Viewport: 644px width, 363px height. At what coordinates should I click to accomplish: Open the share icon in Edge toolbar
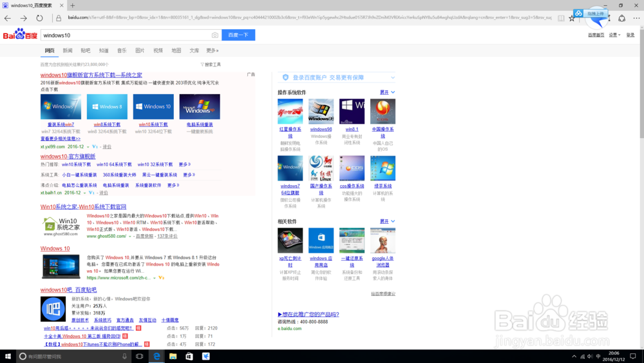point(622,18)
